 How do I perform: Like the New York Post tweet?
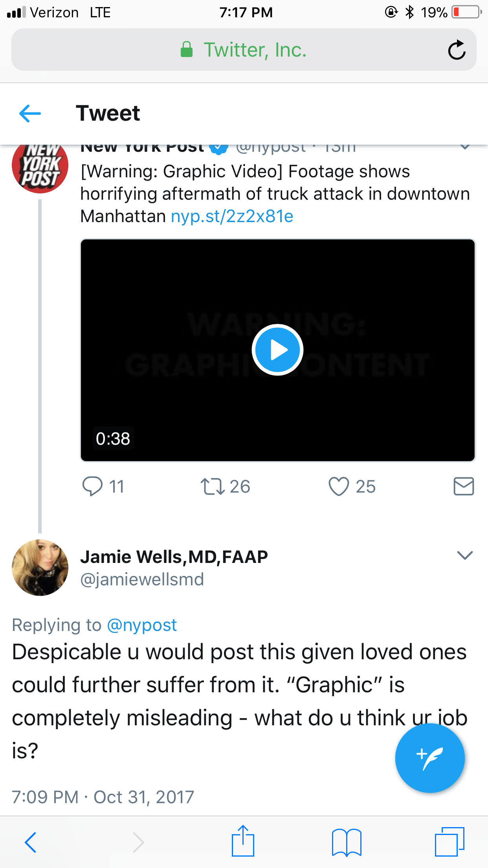[339, 486]
